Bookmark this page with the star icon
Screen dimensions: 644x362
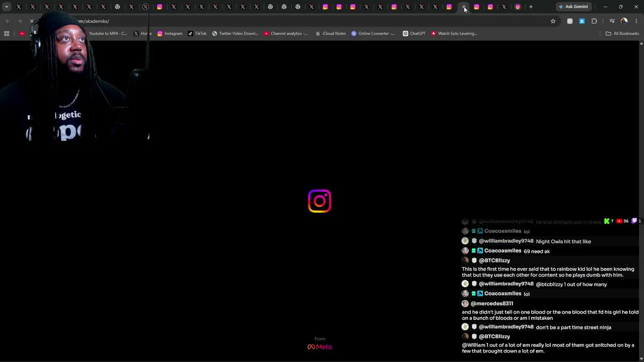553,21
